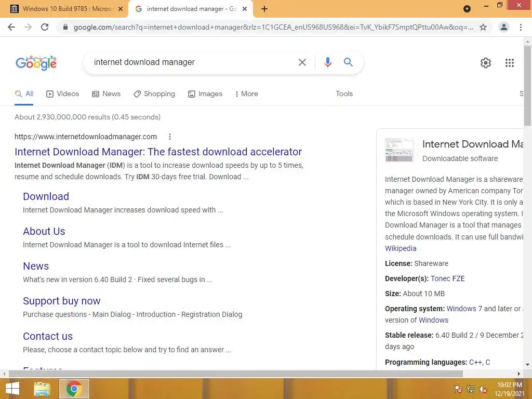The width and height of the screenshot is (532, 399).
Task: Click the knowledge panel software thumbnail image
Action: [400, 150]
